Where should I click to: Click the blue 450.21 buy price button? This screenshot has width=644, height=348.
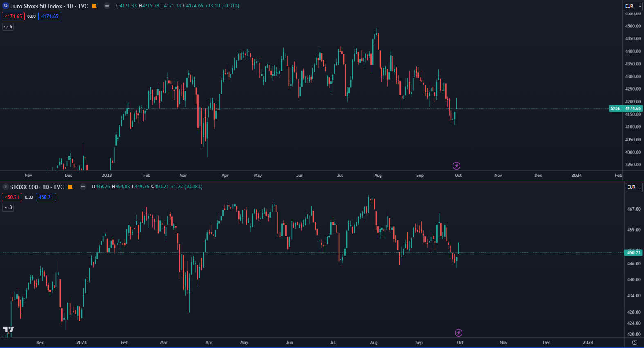point(46,197)
